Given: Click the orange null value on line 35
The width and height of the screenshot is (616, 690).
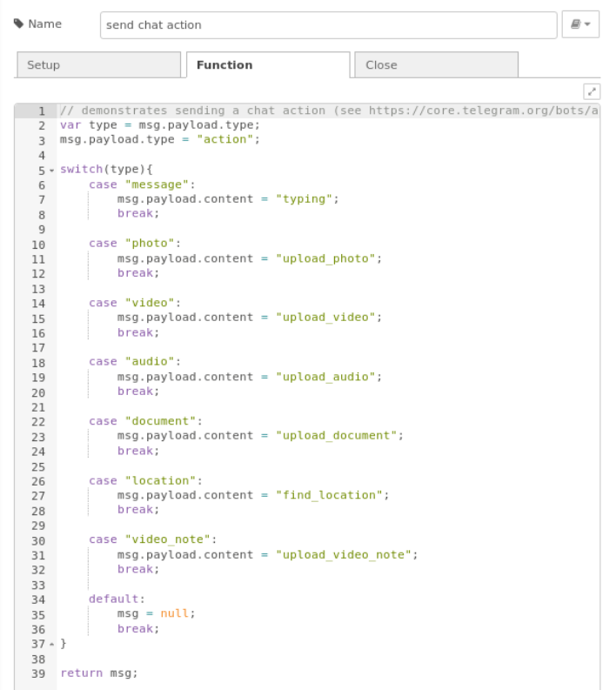Looking at the screenshot, I should pyautogui.click(x=174, y=613).
